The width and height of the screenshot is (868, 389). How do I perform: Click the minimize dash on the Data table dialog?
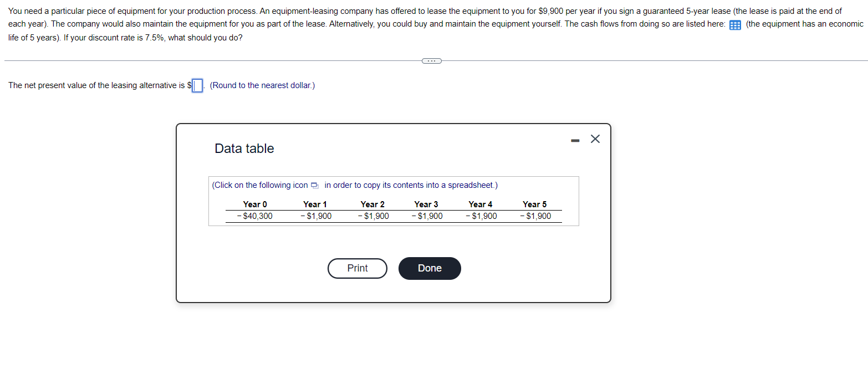(x=575, y=140)
